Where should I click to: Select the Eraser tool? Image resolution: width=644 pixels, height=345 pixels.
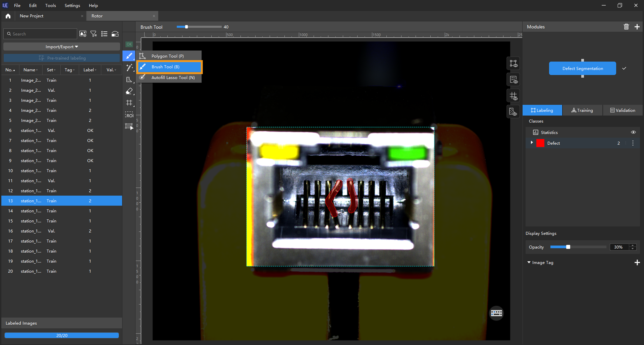[x=129, y=91]
